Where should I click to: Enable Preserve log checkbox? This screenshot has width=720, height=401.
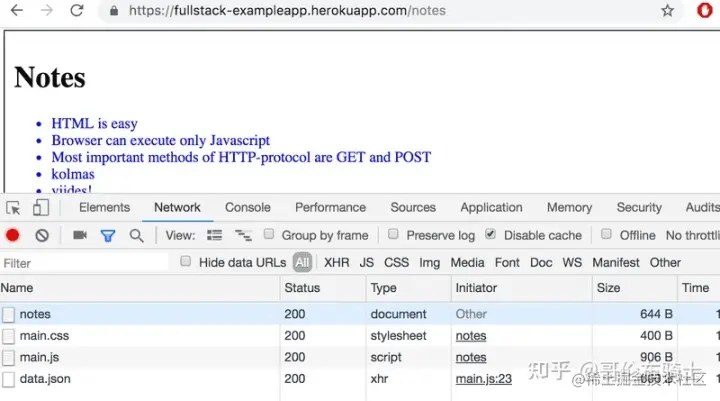click(x=393, y=234)
